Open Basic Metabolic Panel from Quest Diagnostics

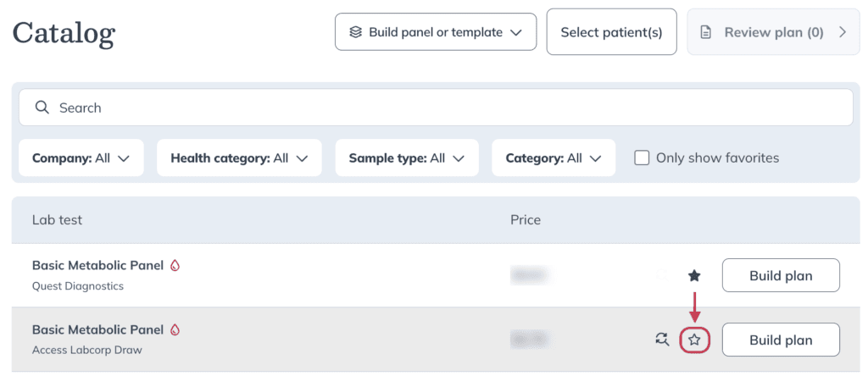tap(98, 265)
